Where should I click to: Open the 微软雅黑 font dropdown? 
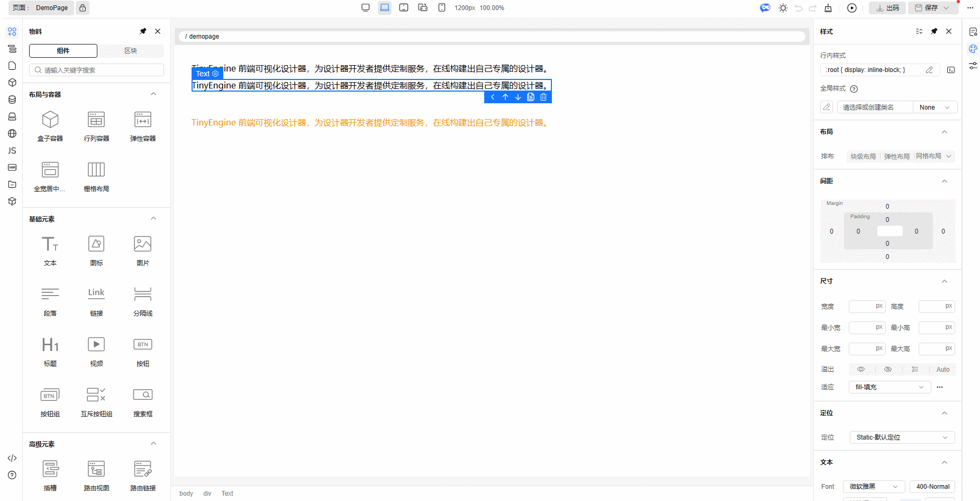click(874, 487)
